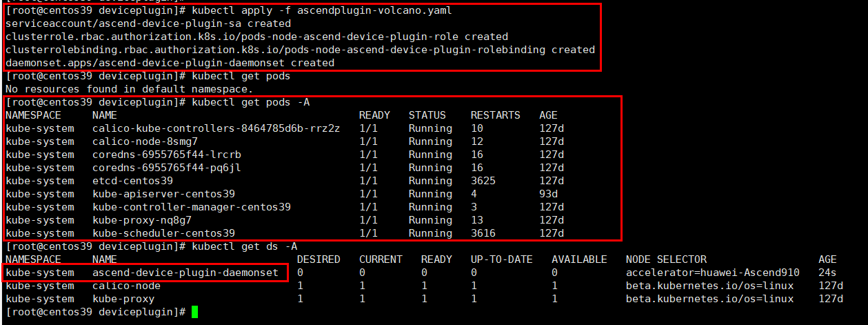Select text 'kubectl apply -f ascendplugin-volcano.yaml'

pyautogui.click(x=323, y=10)
